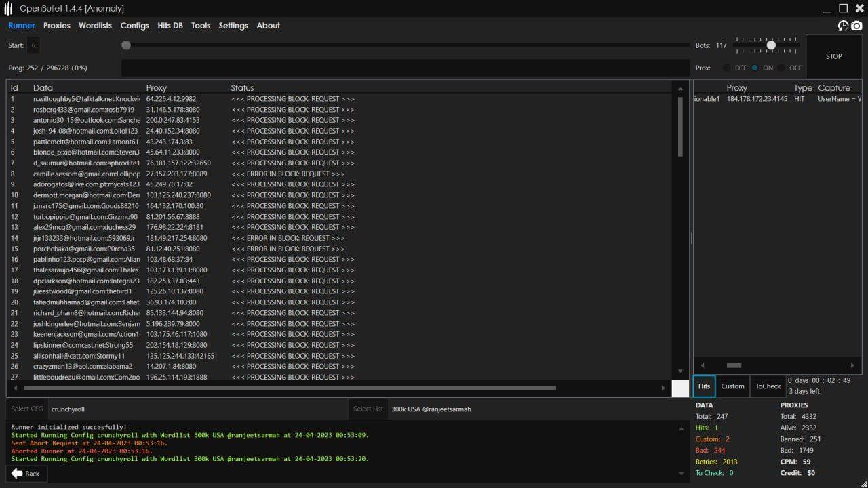The image size is (868, 488).
Task: Click the "Credit: $0" value
Action: click(x=797, y=473)
